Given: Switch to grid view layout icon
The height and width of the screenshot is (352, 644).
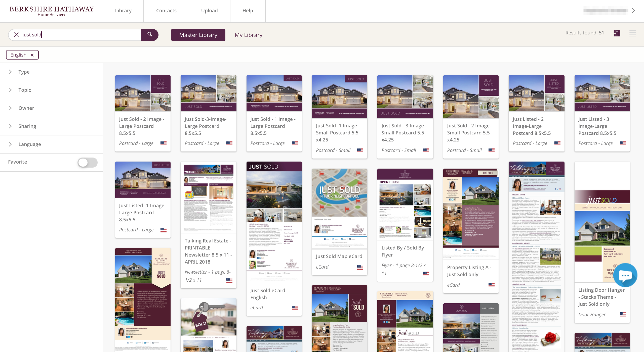Looking at the screenshot, I should pos(617,33).
